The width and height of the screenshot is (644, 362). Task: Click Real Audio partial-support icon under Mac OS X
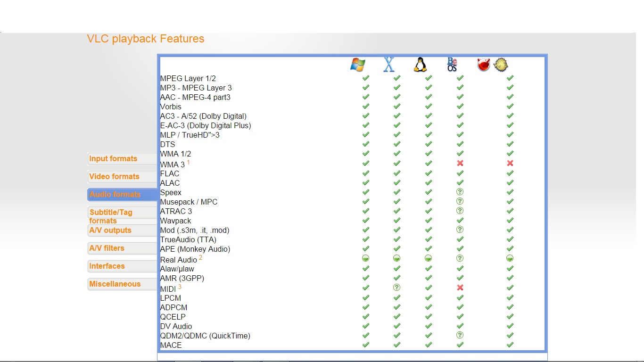(x=397, y=258)
